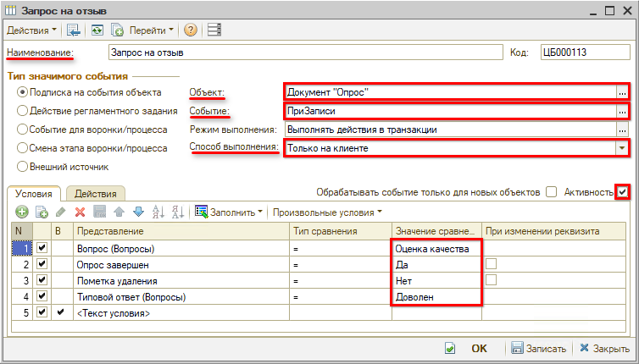This screenshot has width=639, height=364.
Task: Click the window icon in title bar
Action: pyautogui.click(x=11, y=10)
